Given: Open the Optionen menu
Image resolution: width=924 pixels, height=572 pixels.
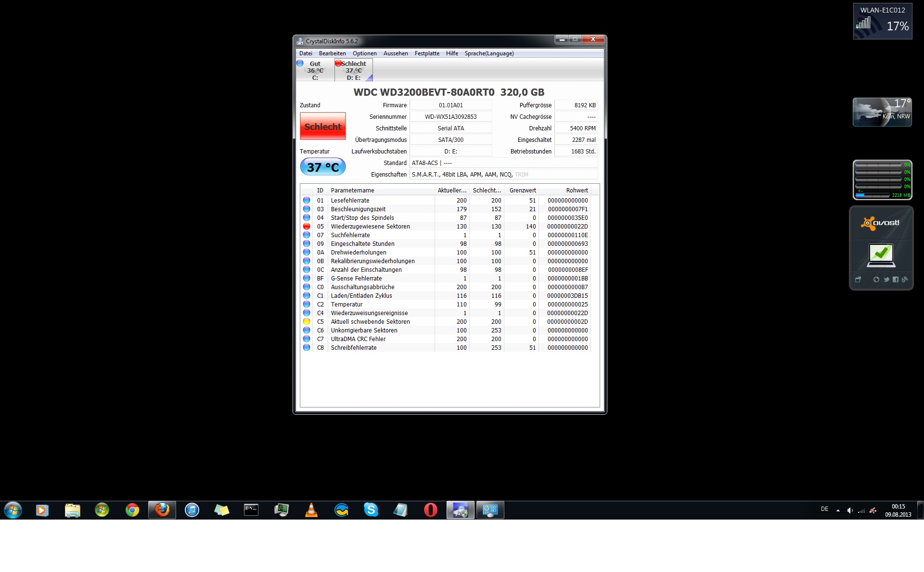Looking at the screenshot, I should 364,53.
